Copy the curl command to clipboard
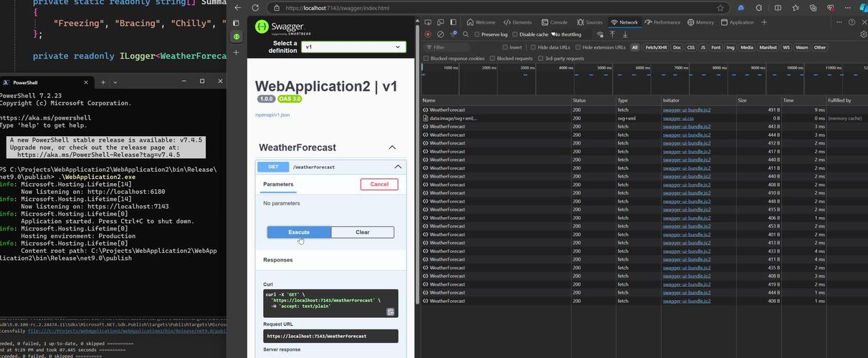The height and width of the screenshot is (358, 868). (x=391, y=311)
